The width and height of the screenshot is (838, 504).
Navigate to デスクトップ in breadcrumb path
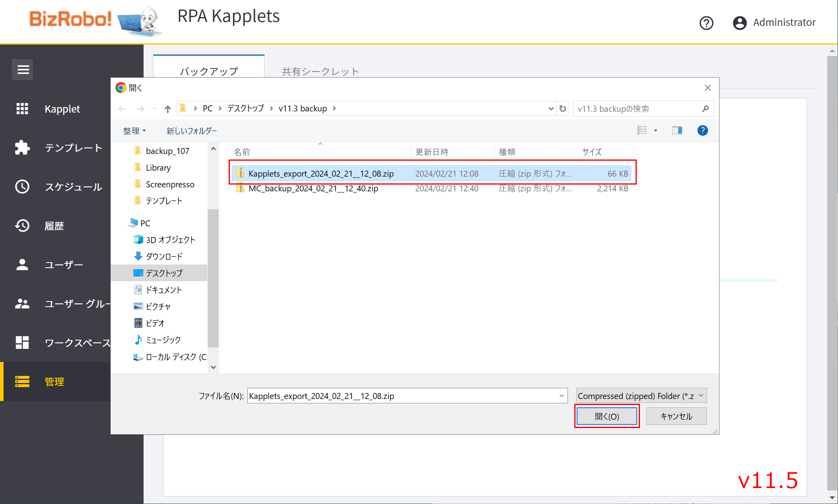tap(245, 109)
